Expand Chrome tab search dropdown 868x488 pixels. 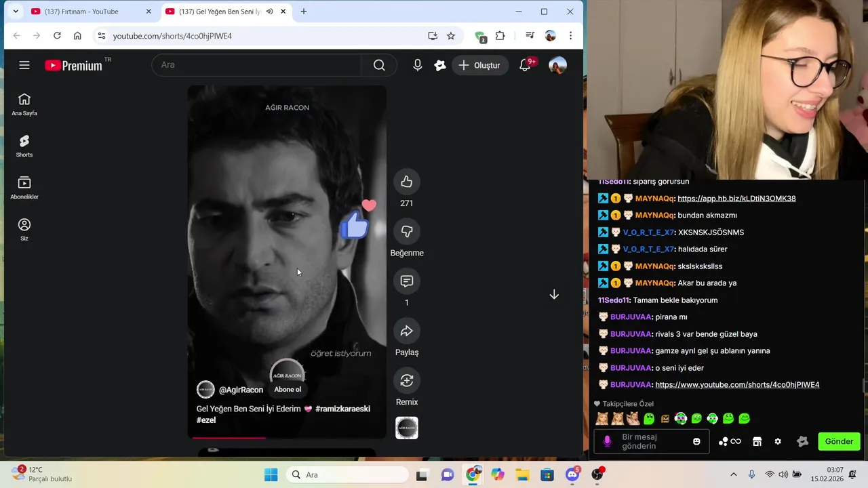(x=16, y=12)
